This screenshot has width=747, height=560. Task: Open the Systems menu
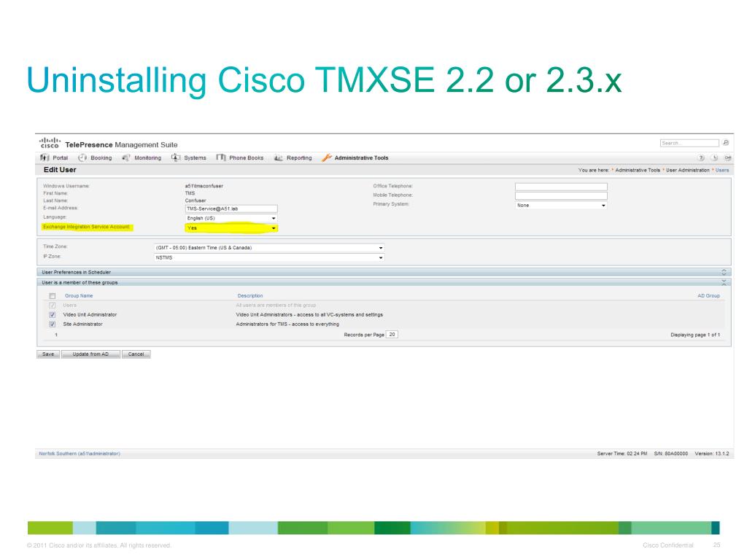(x=195, y=158)
